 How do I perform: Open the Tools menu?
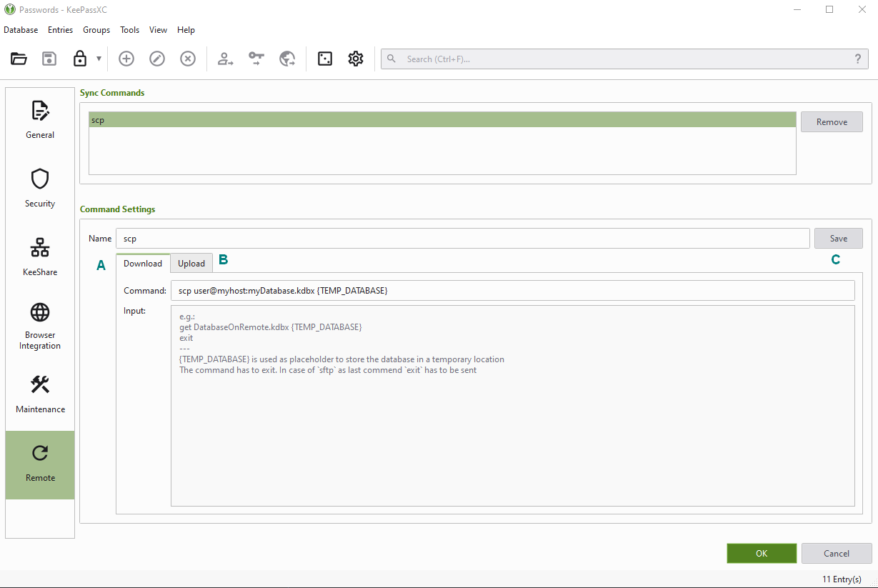[130, 30]
